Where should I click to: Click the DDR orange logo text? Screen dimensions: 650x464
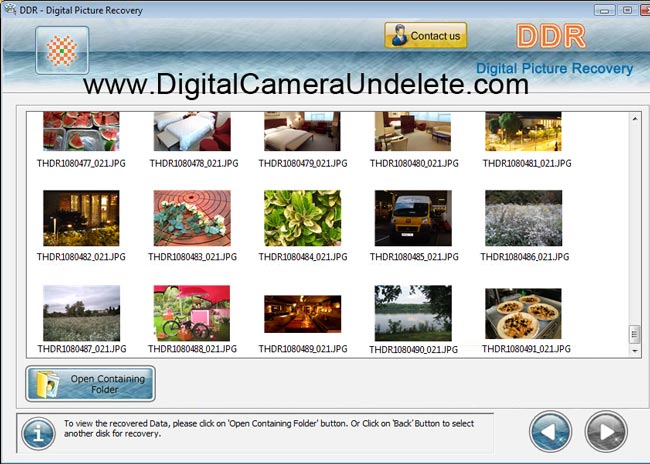coord(551,36)
